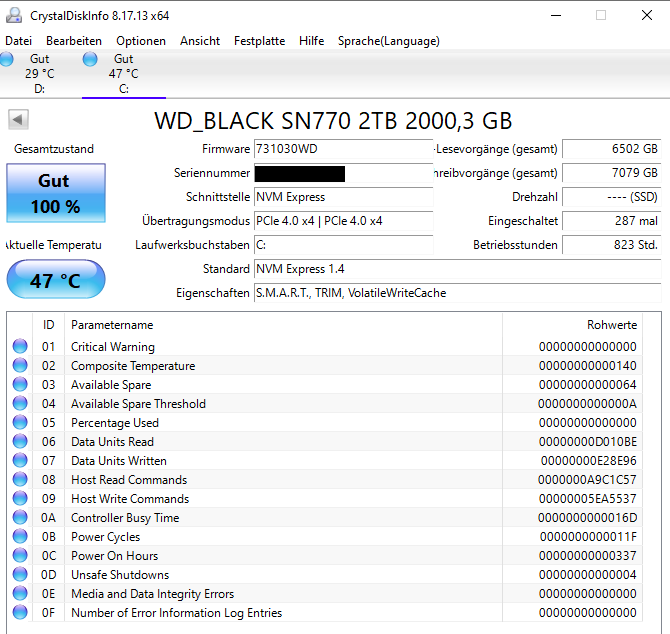Select raw value 0000000000140
Screen dimensions: 670x634
tap(588, 366)
